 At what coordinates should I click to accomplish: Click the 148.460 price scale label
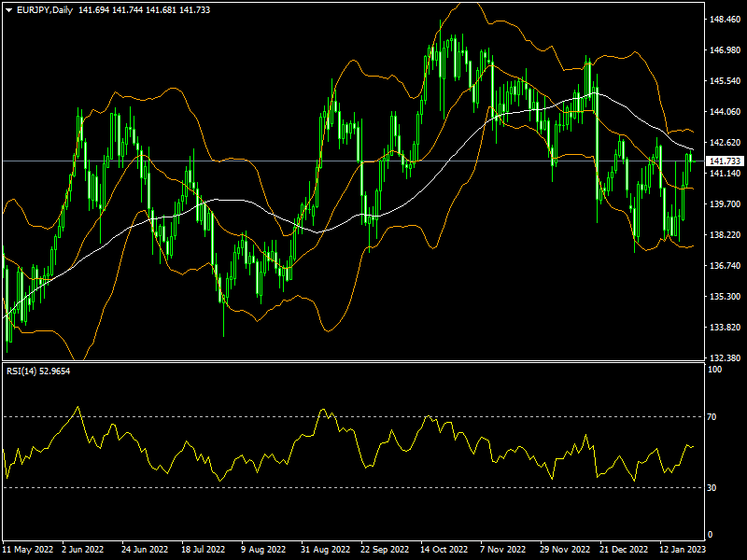(726, 20)
